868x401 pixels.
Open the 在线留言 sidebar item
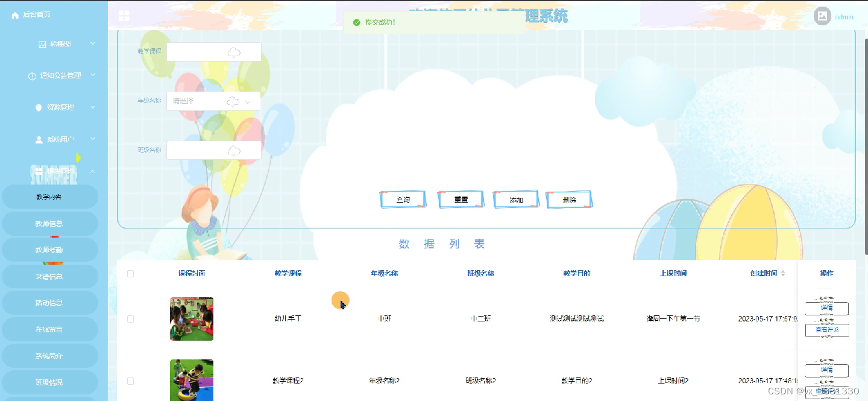coord(49,329)
